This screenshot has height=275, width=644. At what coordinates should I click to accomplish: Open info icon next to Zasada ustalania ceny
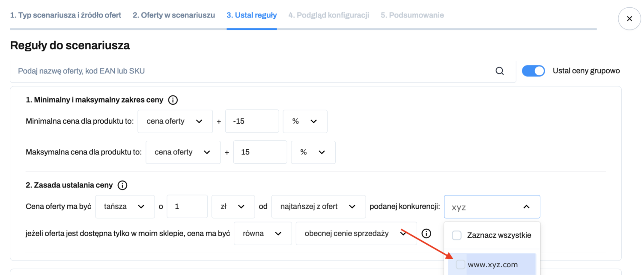coord(122,185)
